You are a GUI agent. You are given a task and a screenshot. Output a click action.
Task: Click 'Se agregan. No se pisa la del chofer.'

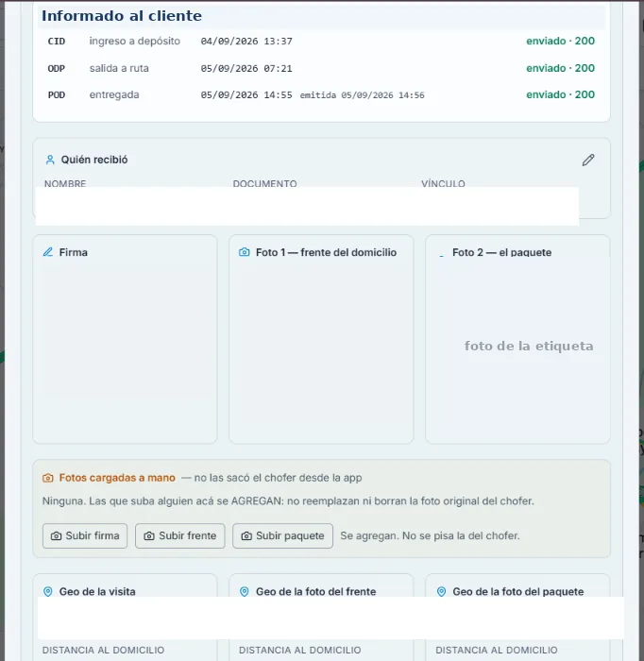coord(430,535)
